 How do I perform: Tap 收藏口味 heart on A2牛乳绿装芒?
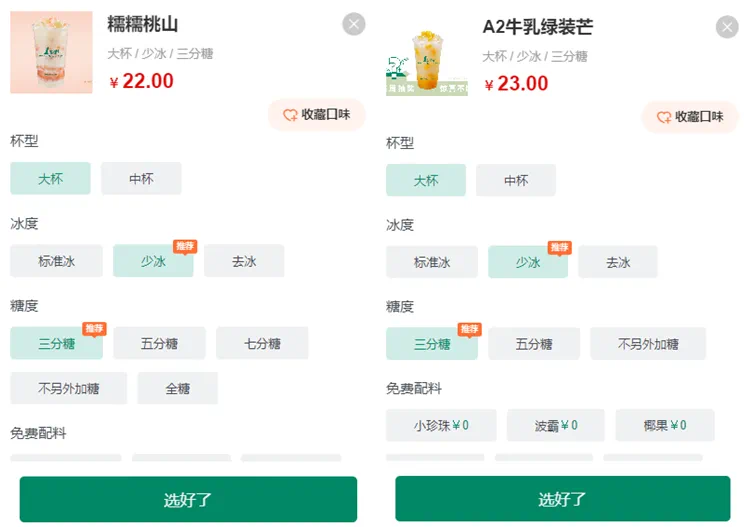click(690, 117)
